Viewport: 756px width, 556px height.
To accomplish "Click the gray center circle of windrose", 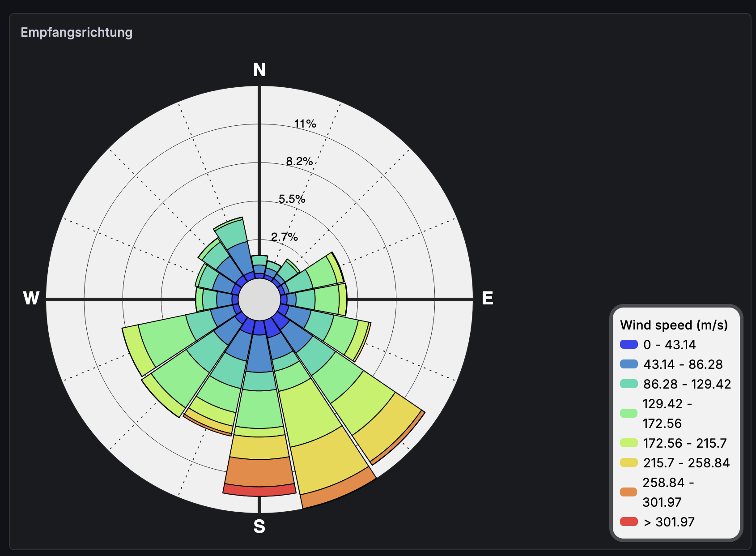I will coord(259,299).
